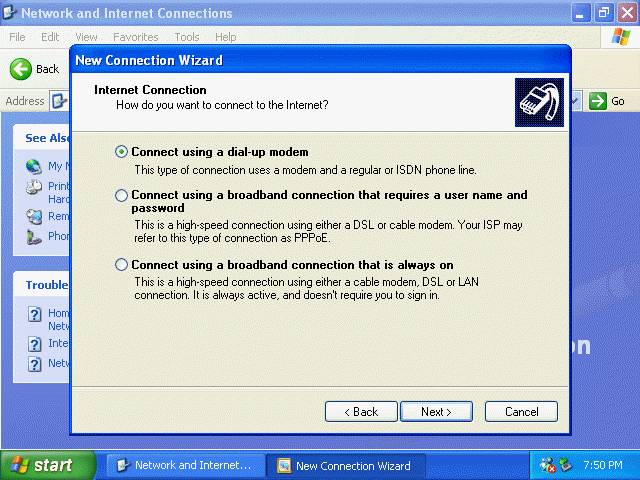The width and height of the screenshot is (640, 480).
Task: Click the Remote Desktop icon in See Also
Action: (34, 216)
